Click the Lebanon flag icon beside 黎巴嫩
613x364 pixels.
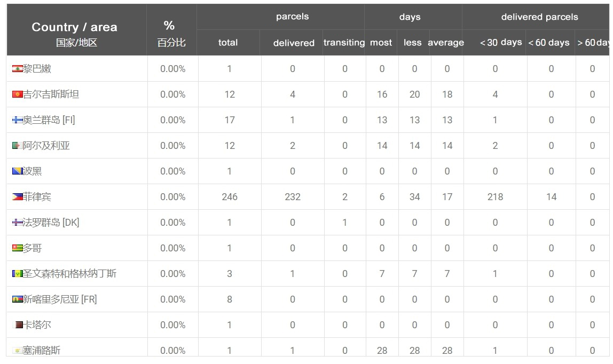tap(17, 69)
